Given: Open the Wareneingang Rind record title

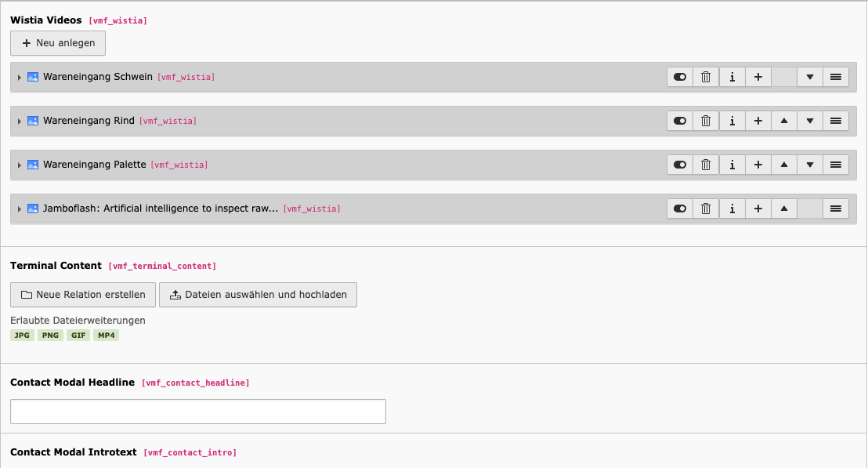Looking at the screenshot, I should (x=89, y=121).
